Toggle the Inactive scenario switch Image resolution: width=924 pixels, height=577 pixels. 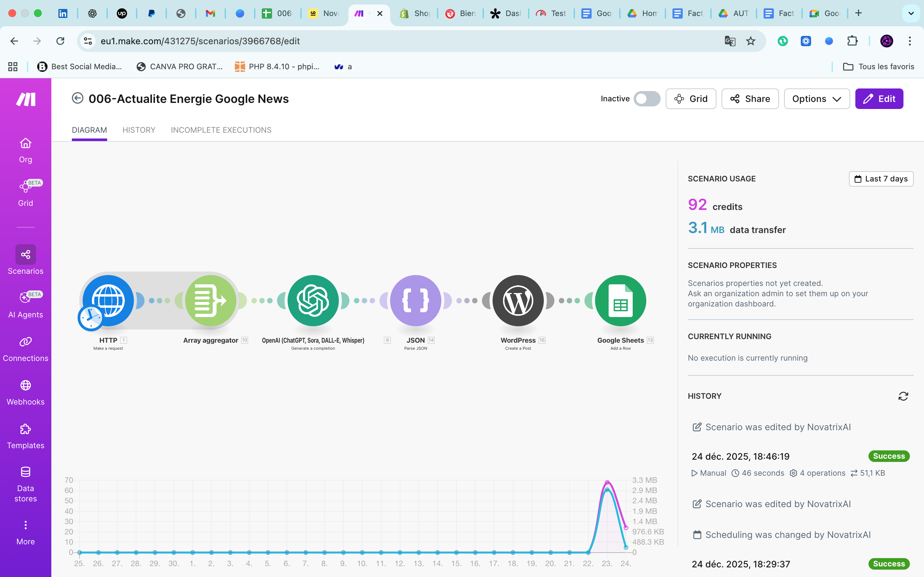[x=647, y=99]
